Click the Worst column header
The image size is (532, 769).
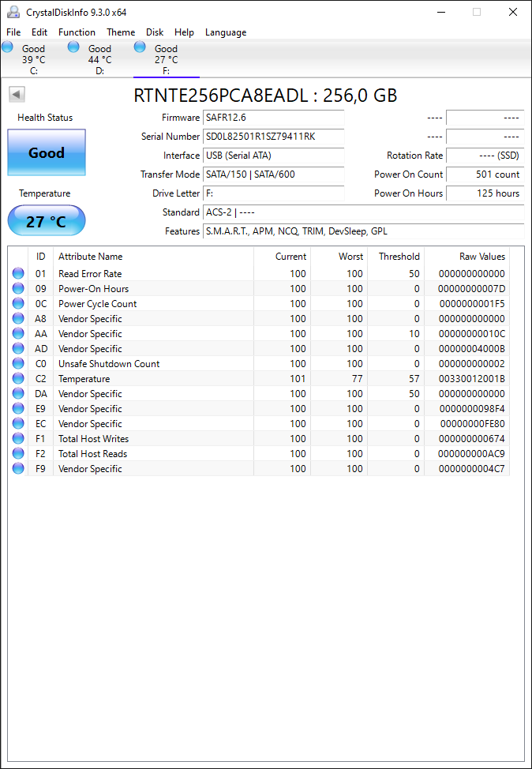click(x=339, y=257)
